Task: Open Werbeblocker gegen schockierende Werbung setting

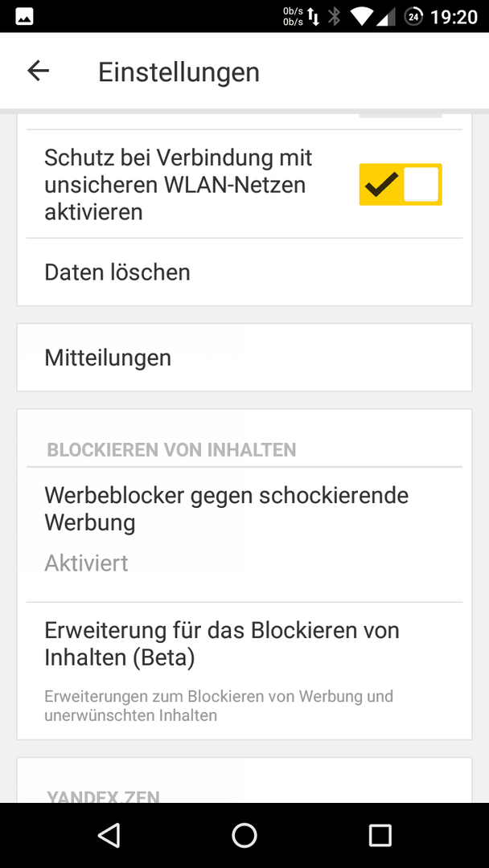Action: (244, 534)
